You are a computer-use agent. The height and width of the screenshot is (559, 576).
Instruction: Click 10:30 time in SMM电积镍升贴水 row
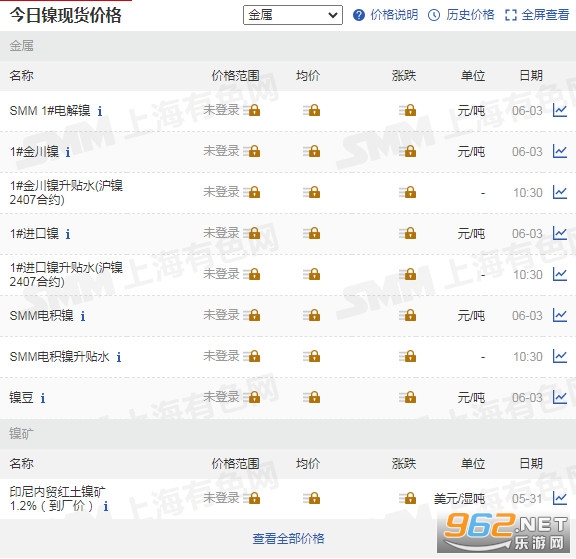tap(528, 357)
